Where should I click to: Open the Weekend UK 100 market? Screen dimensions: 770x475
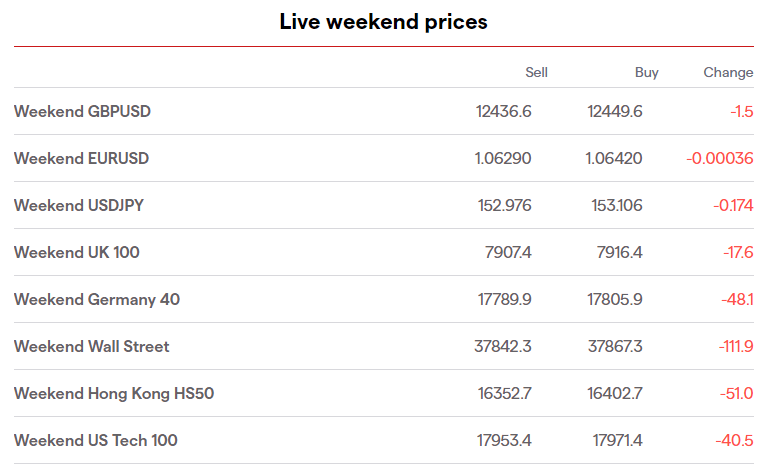[77, 252]
